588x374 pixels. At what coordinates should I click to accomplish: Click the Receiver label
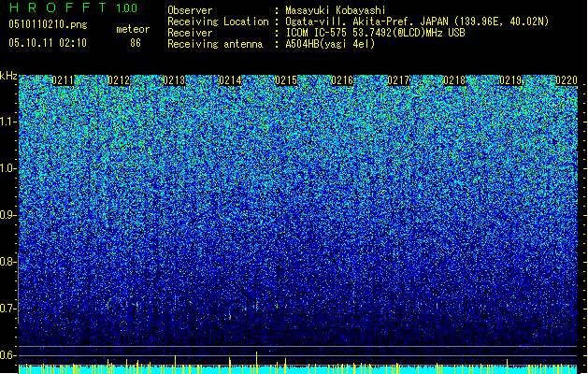point(190,33)
